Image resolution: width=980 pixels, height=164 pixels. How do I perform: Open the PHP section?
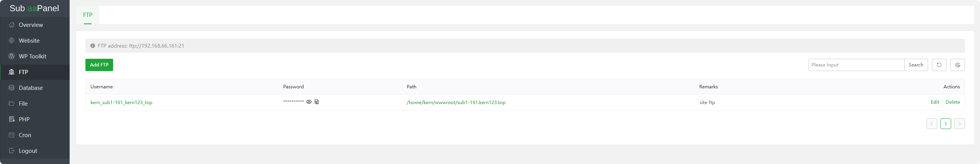tap(24, 119)
